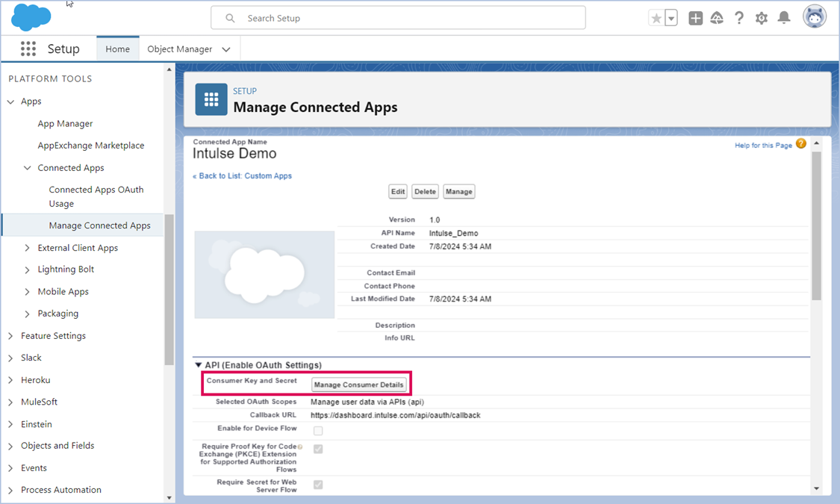Collapse the API (Enable OAuth Settings) section
Image resolution: width=840 pixels, height=504 pixels.
[198, 365]
